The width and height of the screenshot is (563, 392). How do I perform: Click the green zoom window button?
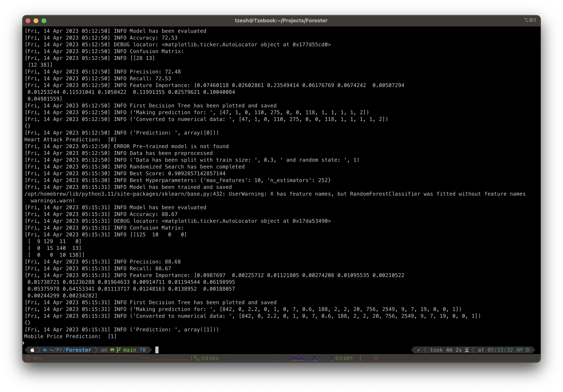pyautogui.click(x=44, y=21)
